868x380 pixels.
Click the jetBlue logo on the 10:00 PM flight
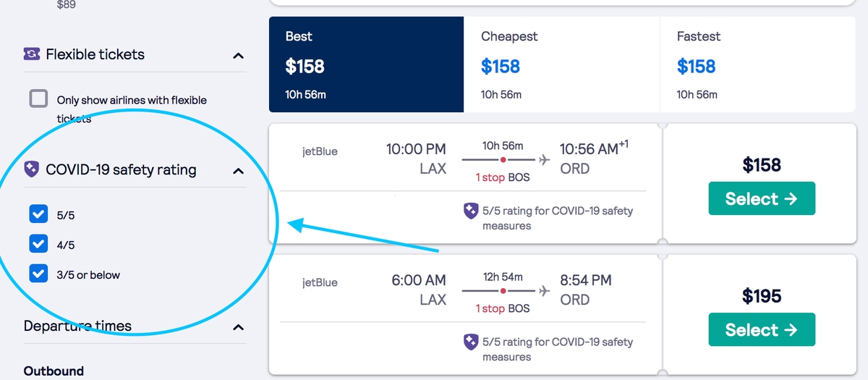[x=320, y=152]
